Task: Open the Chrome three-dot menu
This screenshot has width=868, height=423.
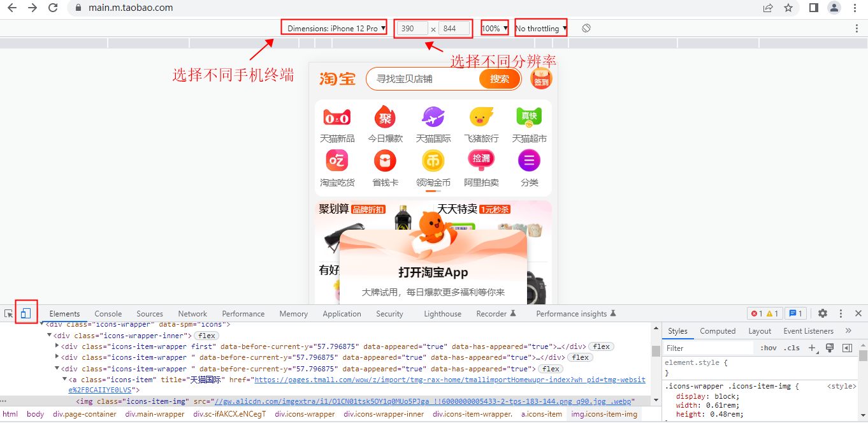Action: 855,8
